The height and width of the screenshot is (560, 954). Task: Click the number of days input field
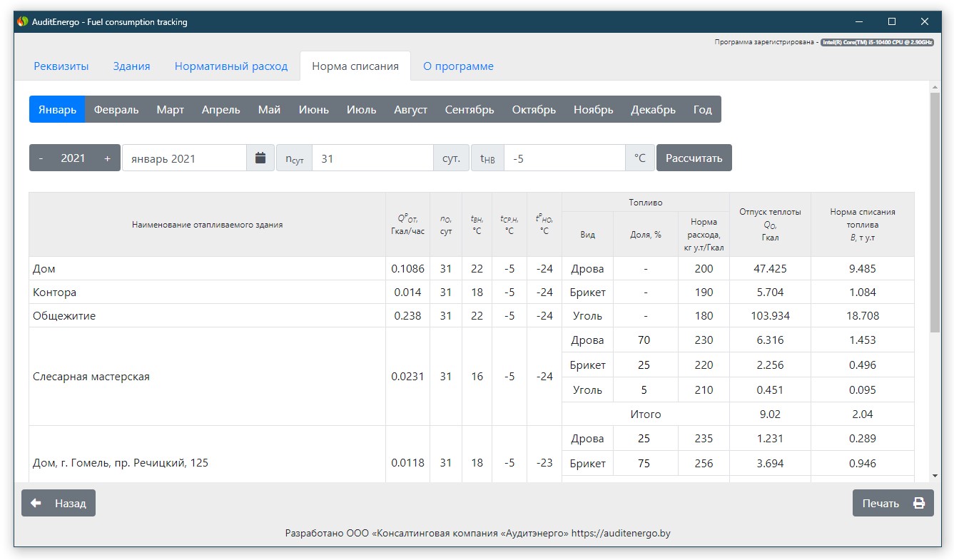(372, 158)
